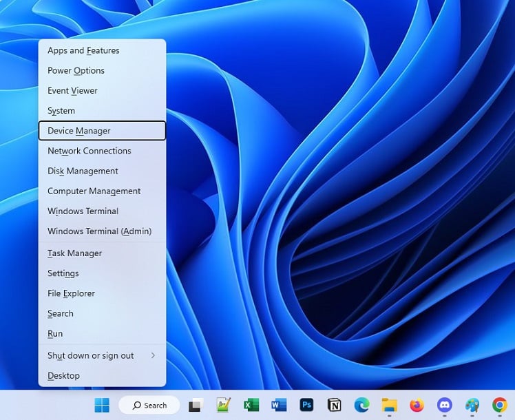The width and height of the screenshot is (515, 420).
Task: Open Notion from the taskbar
Action: (334, 405)
